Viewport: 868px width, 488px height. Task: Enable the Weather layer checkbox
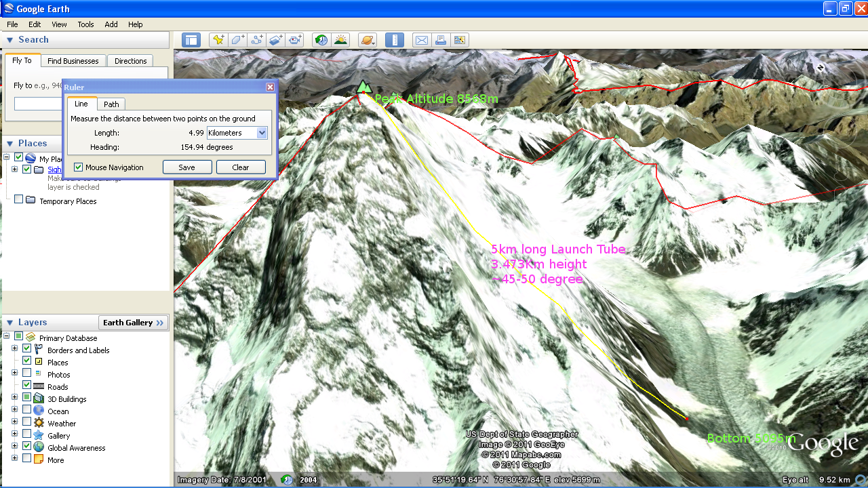(27, 422)
